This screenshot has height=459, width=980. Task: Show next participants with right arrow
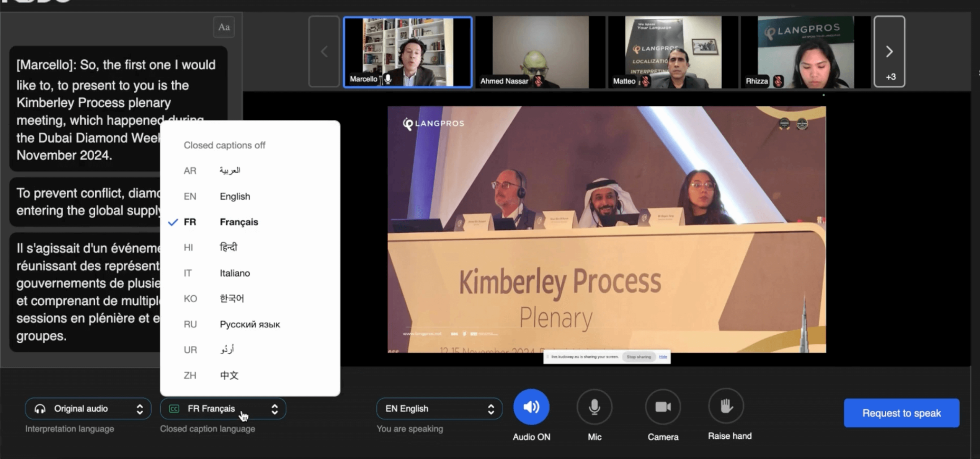coord(890,52)
